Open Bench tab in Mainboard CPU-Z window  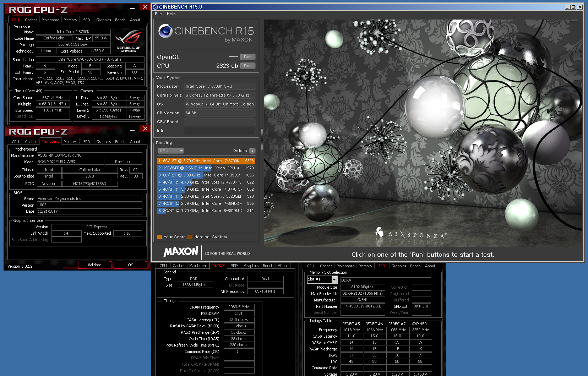click(120, 142)
